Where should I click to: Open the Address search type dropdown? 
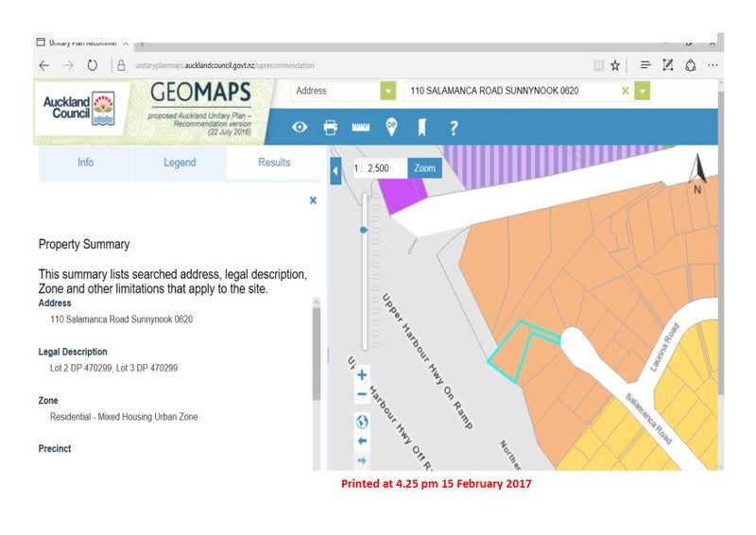point(387,91)
